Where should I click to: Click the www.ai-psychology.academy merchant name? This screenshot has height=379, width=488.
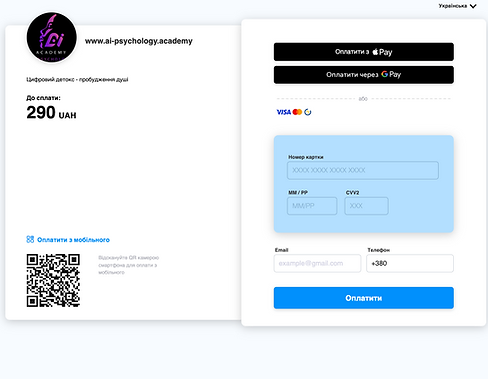(x=139, y=41)
